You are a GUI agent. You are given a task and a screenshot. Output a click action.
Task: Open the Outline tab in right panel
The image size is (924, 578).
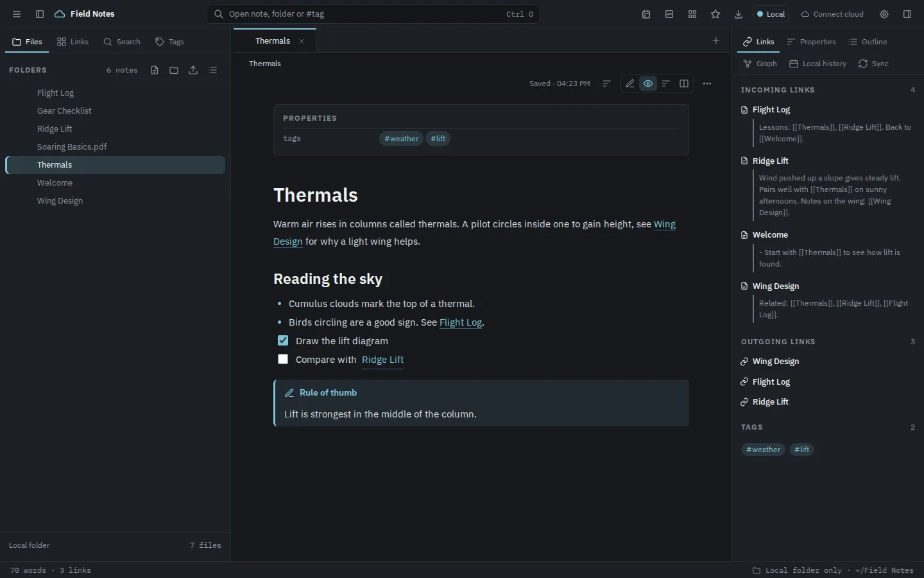click(x=868, y=42)
